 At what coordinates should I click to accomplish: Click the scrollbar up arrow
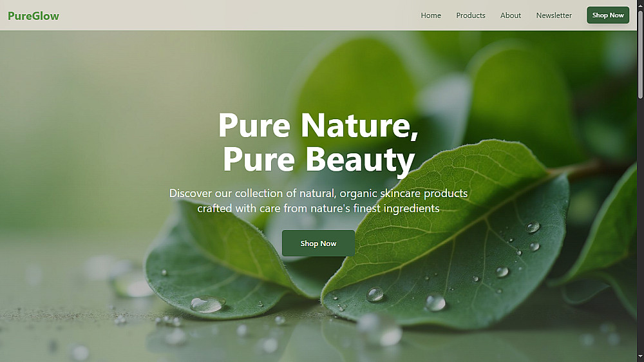(640, 3)
